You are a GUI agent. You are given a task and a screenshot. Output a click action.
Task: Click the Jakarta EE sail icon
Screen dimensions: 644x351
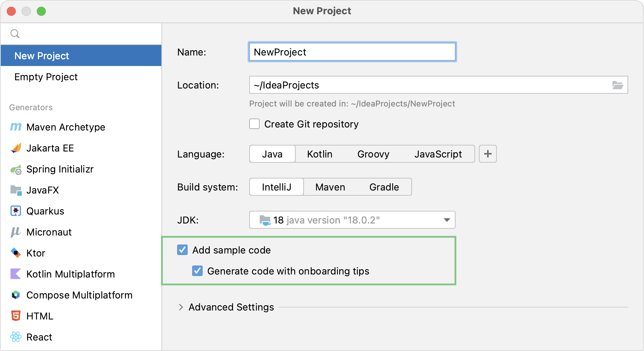16,148
